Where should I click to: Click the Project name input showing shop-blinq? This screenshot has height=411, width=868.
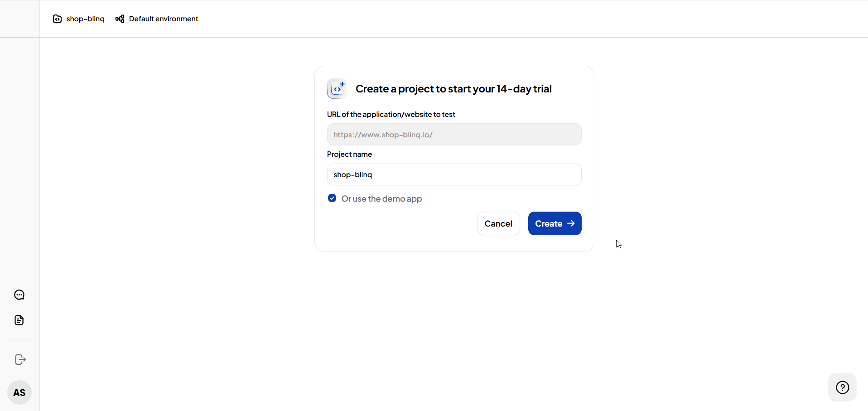pos(454,174)
